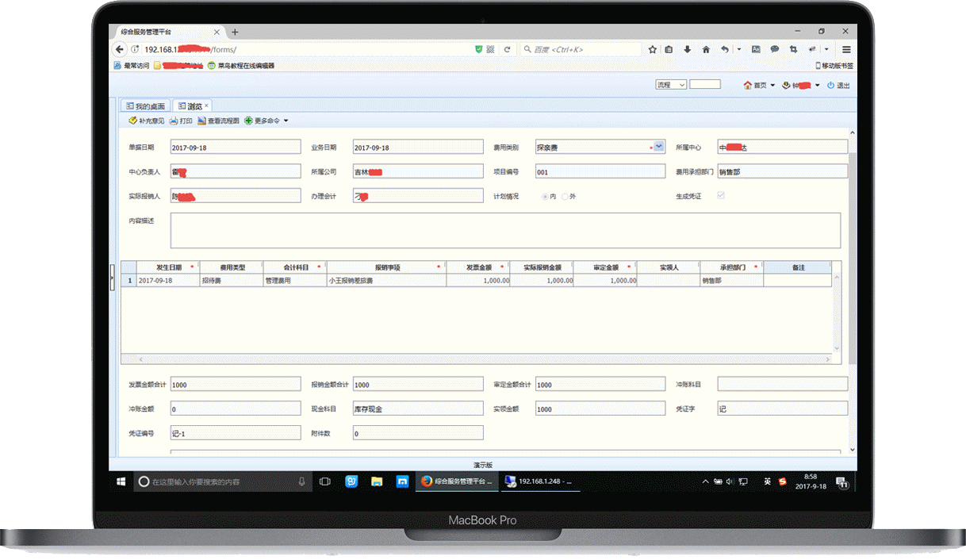Switch to the 192.168.1.248 remote desktop taskbar window
The image size is (966, 560).
coord(539,481)
